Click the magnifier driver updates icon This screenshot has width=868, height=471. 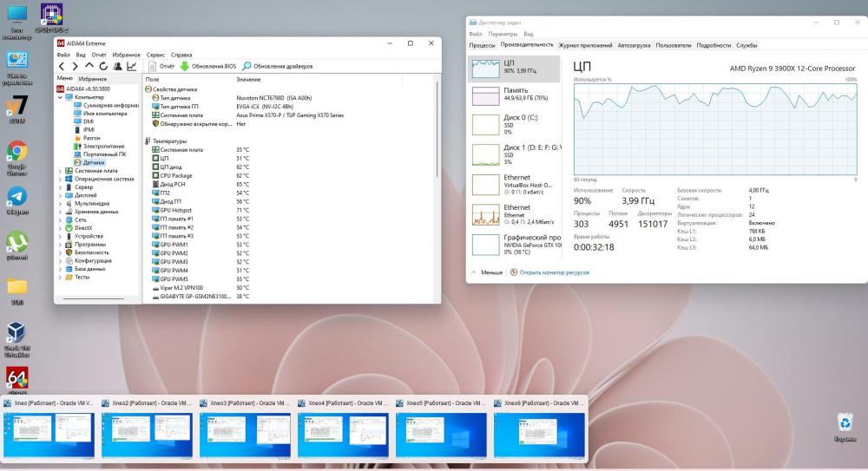pos(247,67)
